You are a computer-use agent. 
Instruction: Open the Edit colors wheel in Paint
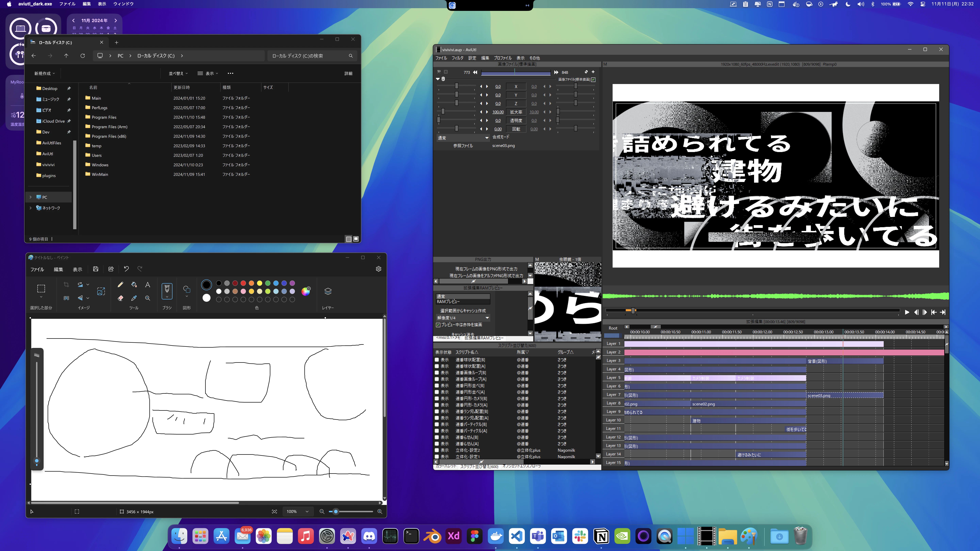[x=306, y=291]
